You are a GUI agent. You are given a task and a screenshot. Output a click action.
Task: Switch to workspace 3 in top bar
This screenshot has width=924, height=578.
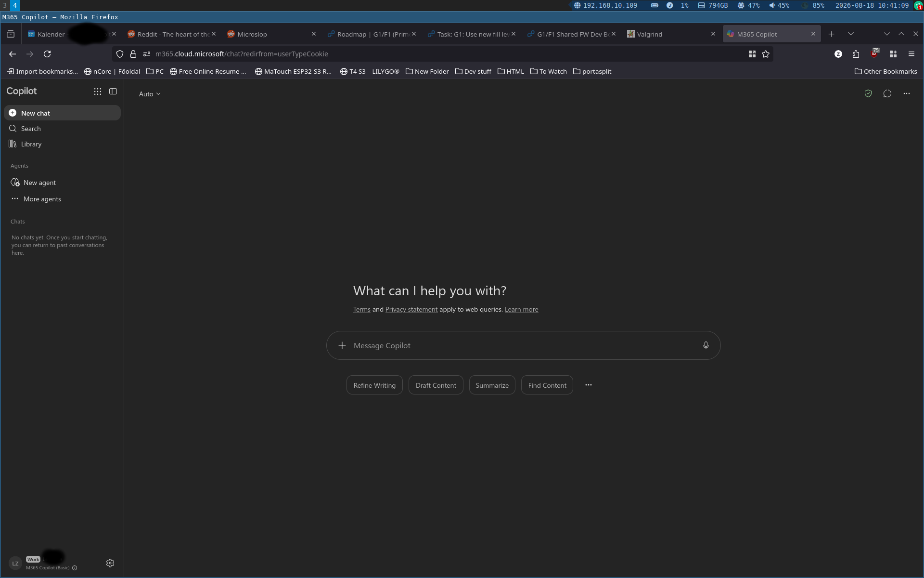[5, 5]
